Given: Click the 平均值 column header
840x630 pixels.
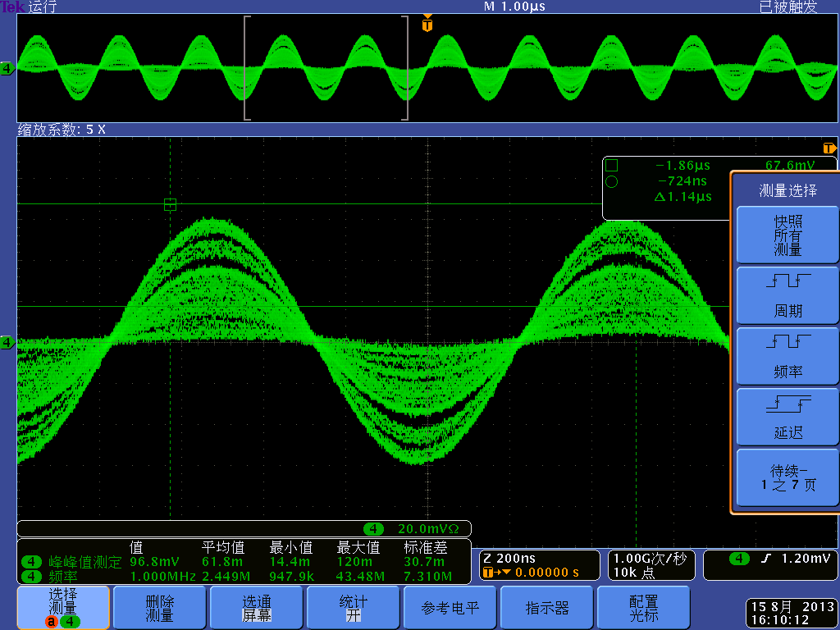Looking at the screenshot, I should tap(223, 547).
